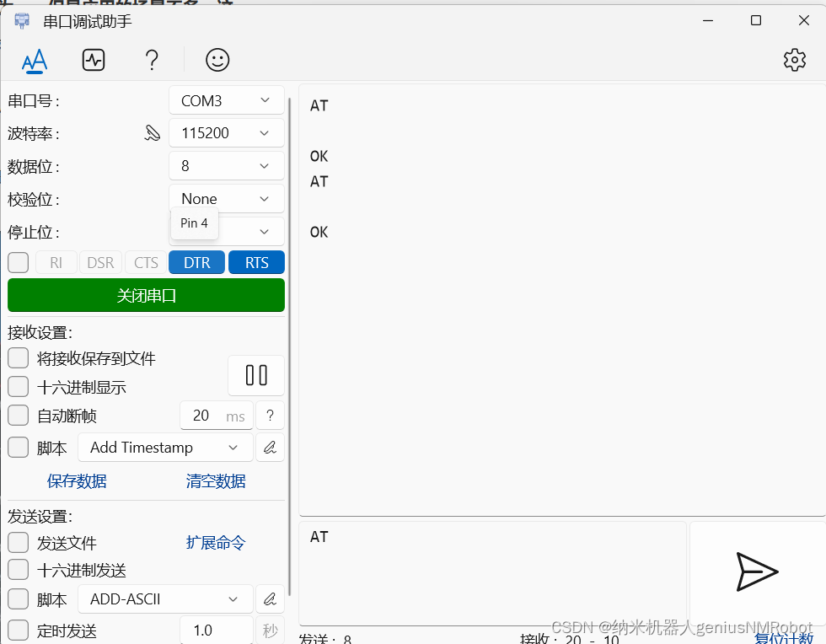Click the smiley feedback icon
The image size is (826, 644).
217,60
